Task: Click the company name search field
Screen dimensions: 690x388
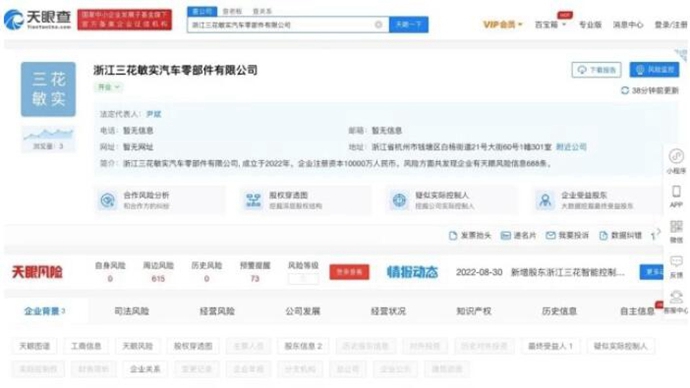Action: click(282, 25)
